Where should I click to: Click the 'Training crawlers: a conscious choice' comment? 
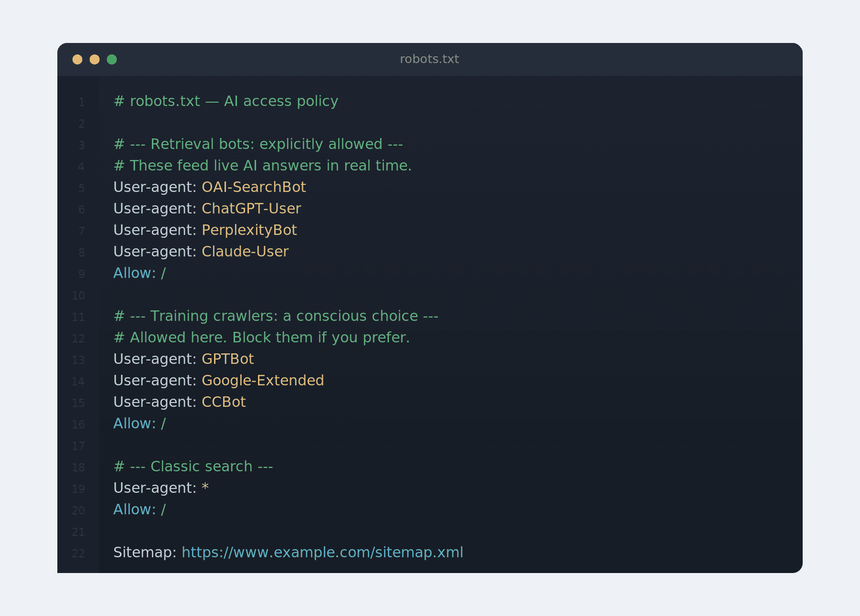tap(276, 316)
